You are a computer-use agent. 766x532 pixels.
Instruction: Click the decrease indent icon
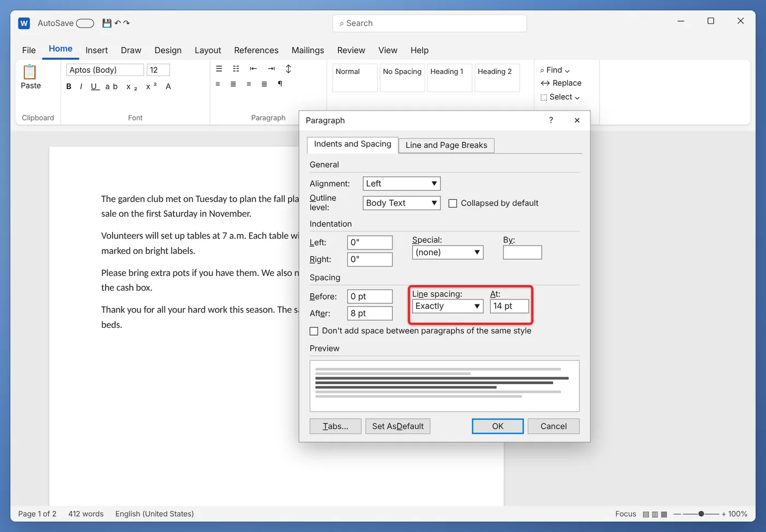coord(253,69)
